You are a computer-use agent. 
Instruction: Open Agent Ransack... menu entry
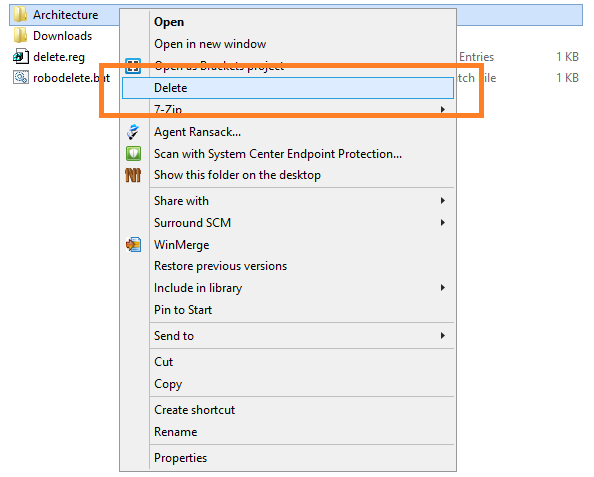[x=197, y=132]
